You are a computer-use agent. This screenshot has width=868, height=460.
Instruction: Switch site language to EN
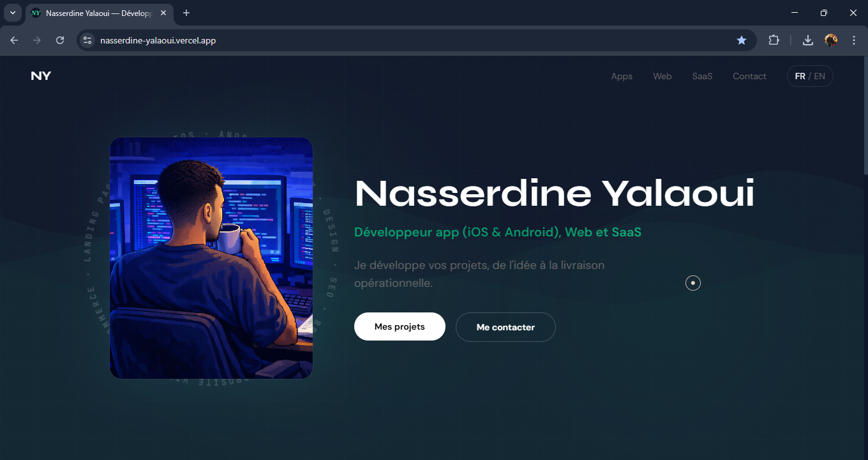(819, 76)
